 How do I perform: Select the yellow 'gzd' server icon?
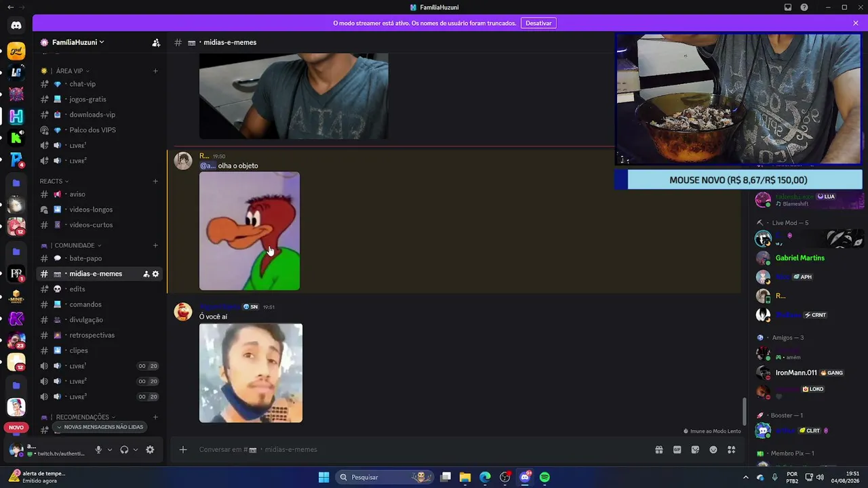click(x=16, y=52)
